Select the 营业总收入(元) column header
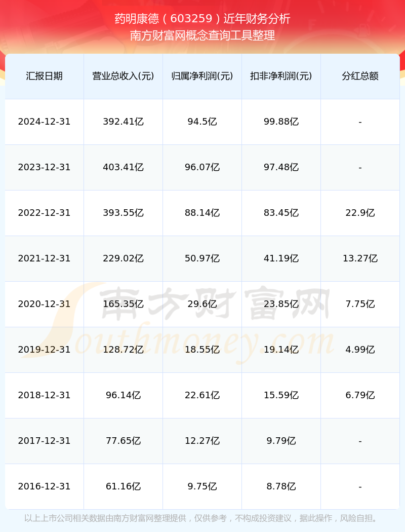This screenshot has height=532, width=405. [124, 76]
